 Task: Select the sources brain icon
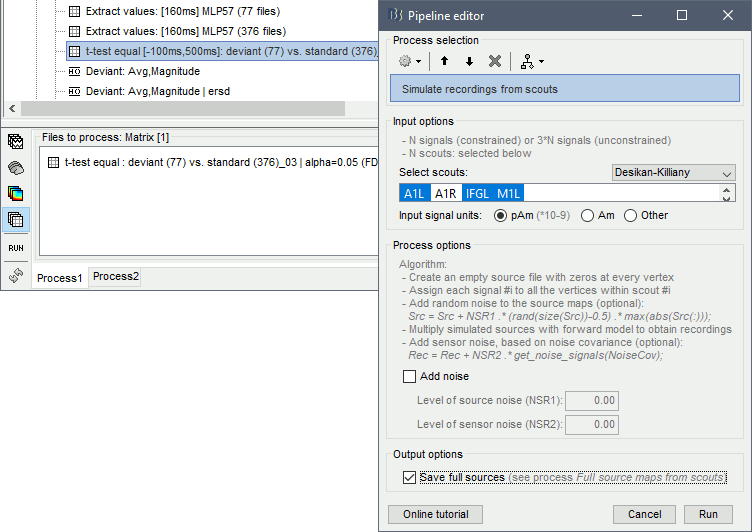(16, 168)
